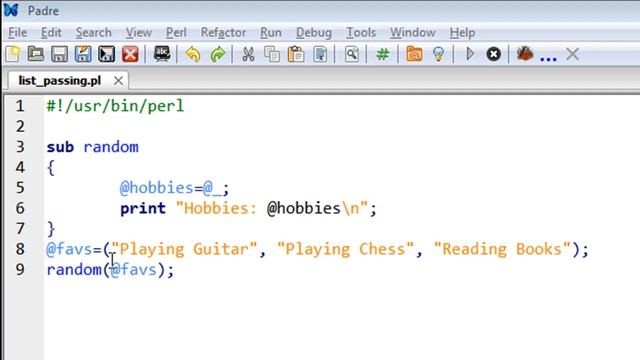The image size is (640, 360).
Task: Open the Debug menu
Action: [x=313, y=33]
